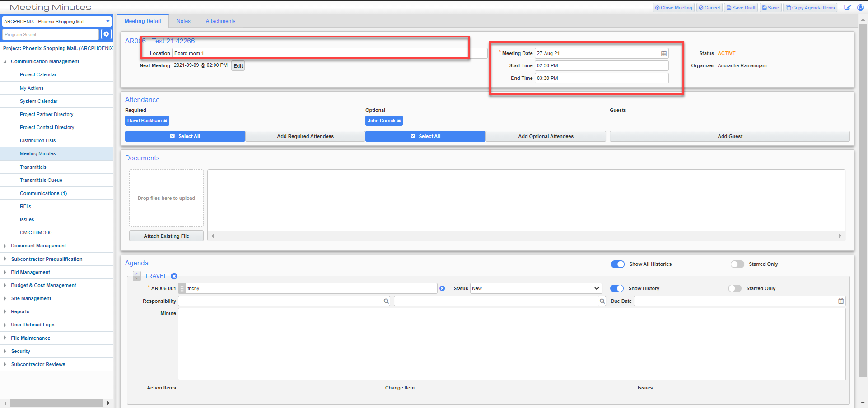This screenshot has height=408, width=868.
Task: Click Close Meeting toolbar button
Action: (673, 8)
